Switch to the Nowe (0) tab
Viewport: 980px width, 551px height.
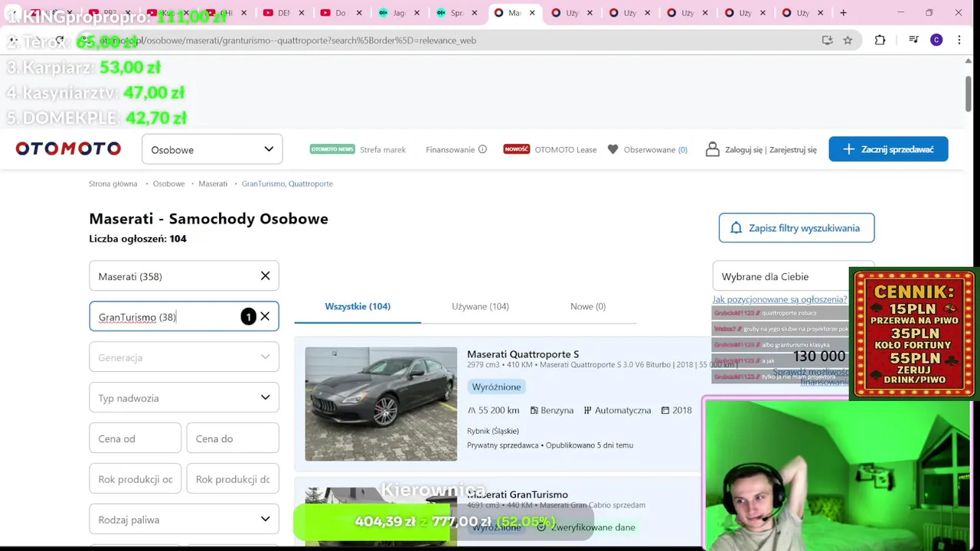[x=588, y=306]
